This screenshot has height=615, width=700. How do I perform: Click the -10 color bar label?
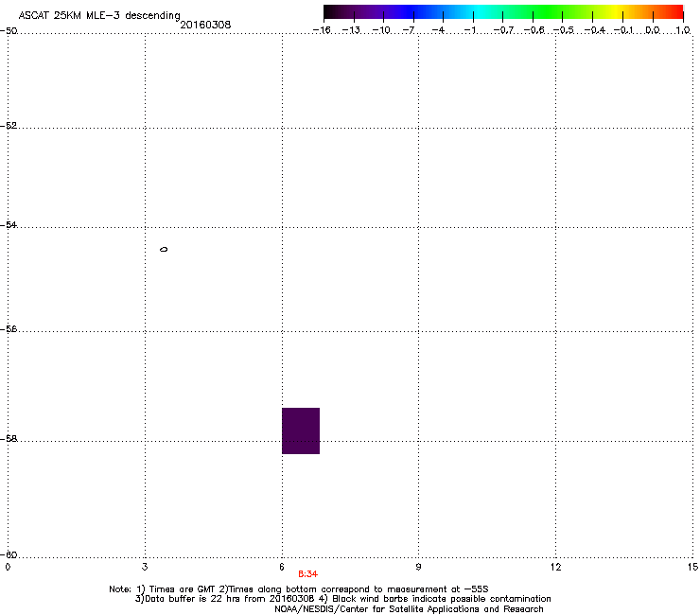381,30
